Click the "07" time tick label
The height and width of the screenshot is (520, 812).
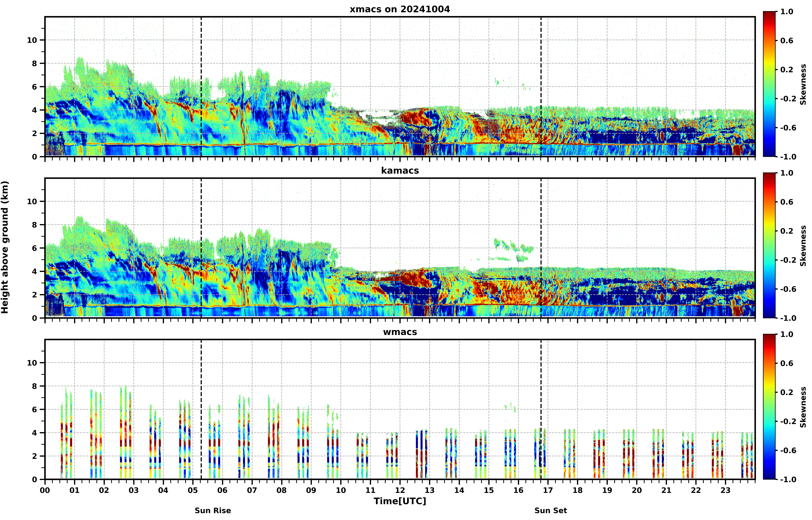pyautogui.click(x=252, y=490)
